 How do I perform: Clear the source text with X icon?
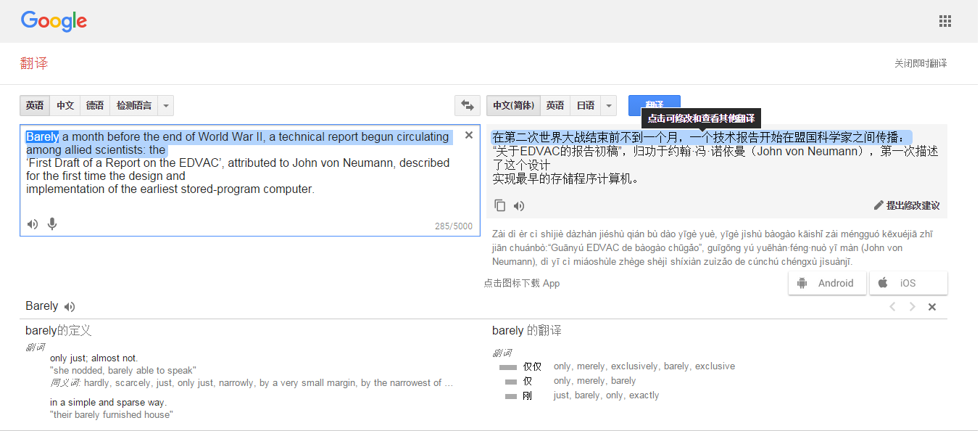point(468,135)
